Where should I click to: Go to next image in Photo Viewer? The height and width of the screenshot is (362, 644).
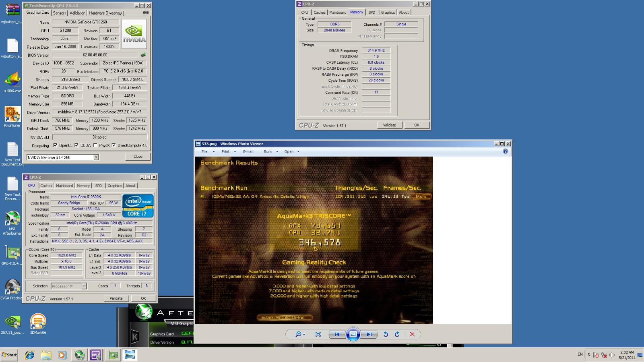(x=369, y=334)
